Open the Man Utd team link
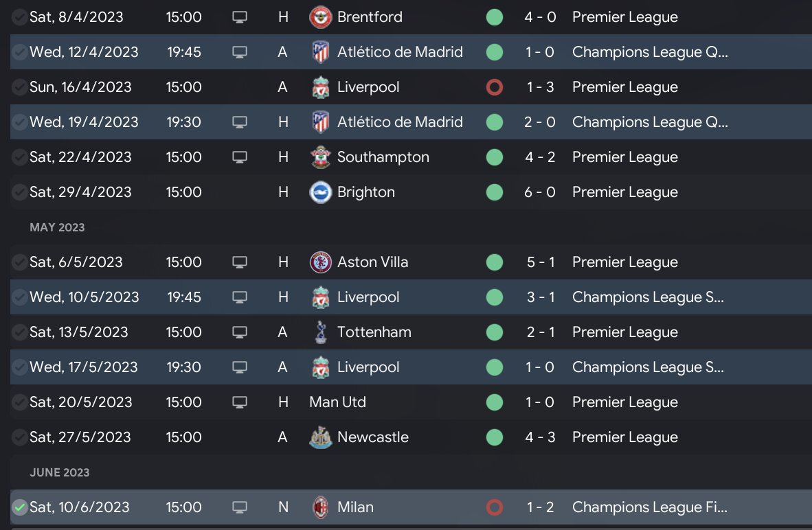 [337, 402]
